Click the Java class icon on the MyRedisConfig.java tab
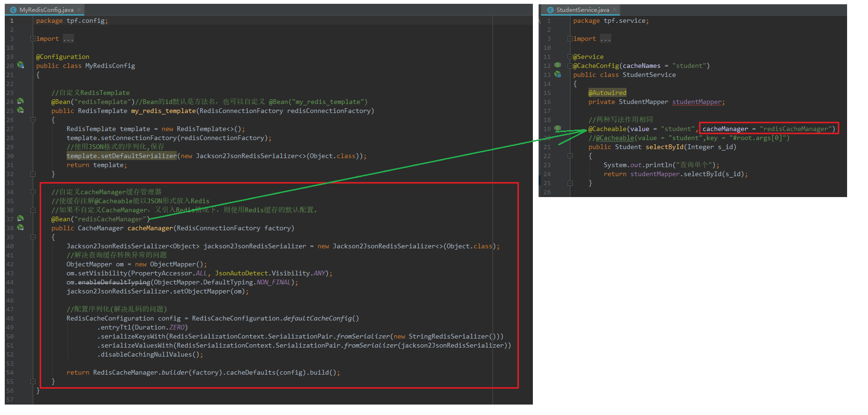 coord(13,9)
